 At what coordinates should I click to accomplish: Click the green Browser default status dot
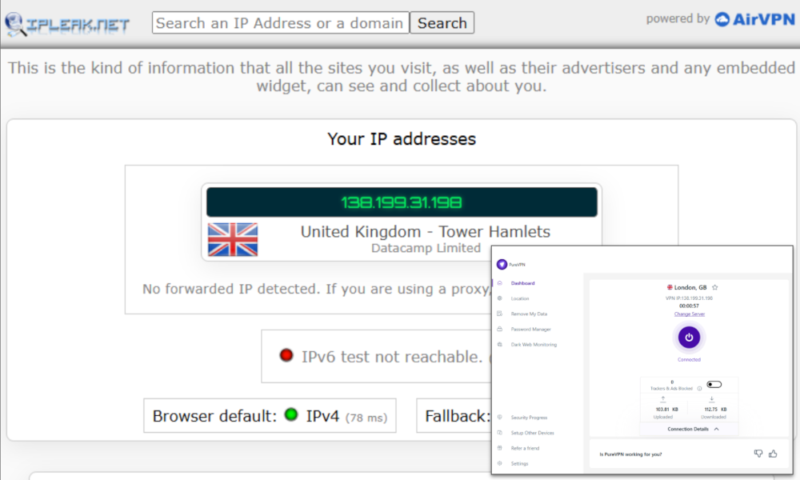coord(291,415)
